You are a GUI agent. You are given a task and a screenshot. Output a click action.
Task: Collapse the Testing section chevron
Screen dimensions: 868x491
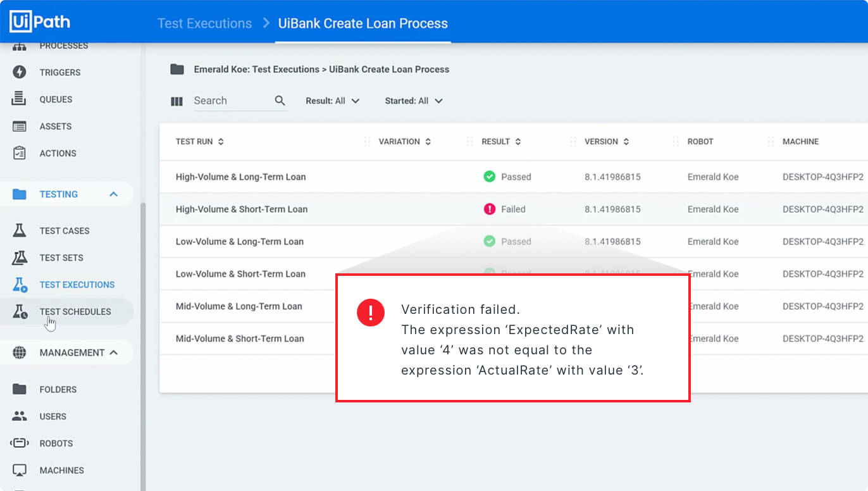pos(114,194)
